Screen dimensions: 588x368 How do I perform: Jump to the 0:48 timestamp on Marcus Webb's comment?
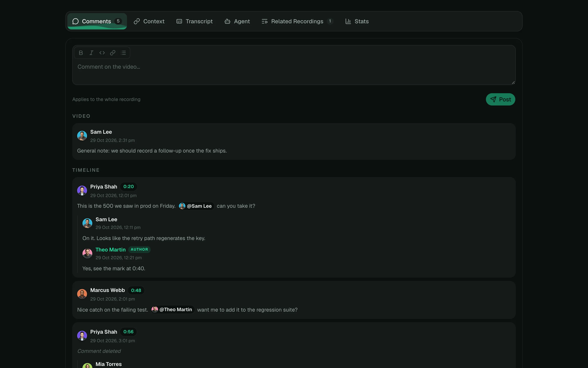click(136, 290)
